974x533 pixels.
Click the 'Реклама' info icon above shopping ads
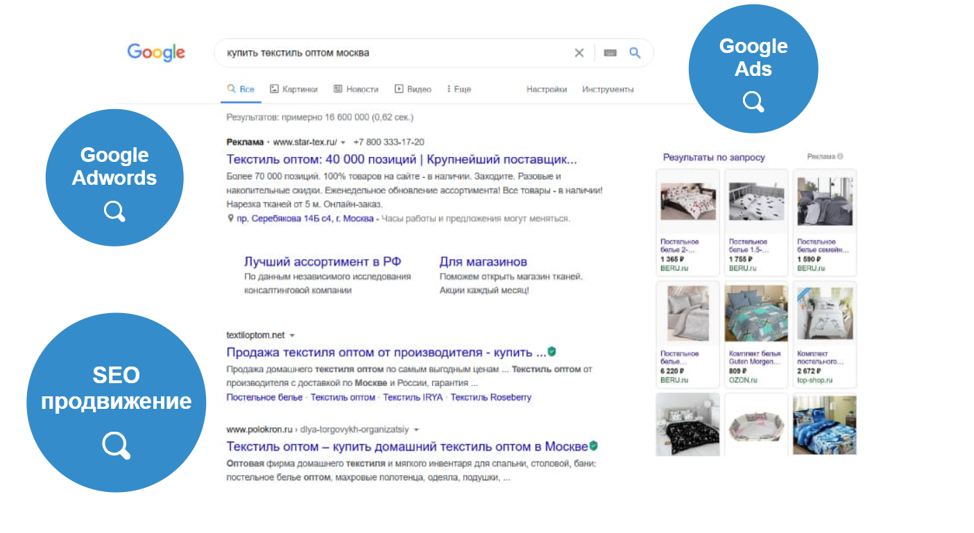[840, 157]
